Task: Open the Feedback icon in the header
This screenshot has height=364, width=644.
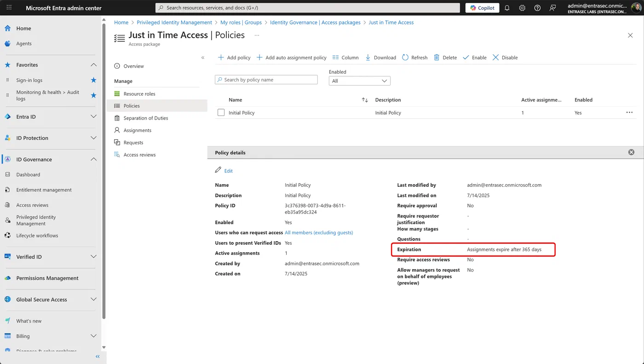Action: point(552,8)
